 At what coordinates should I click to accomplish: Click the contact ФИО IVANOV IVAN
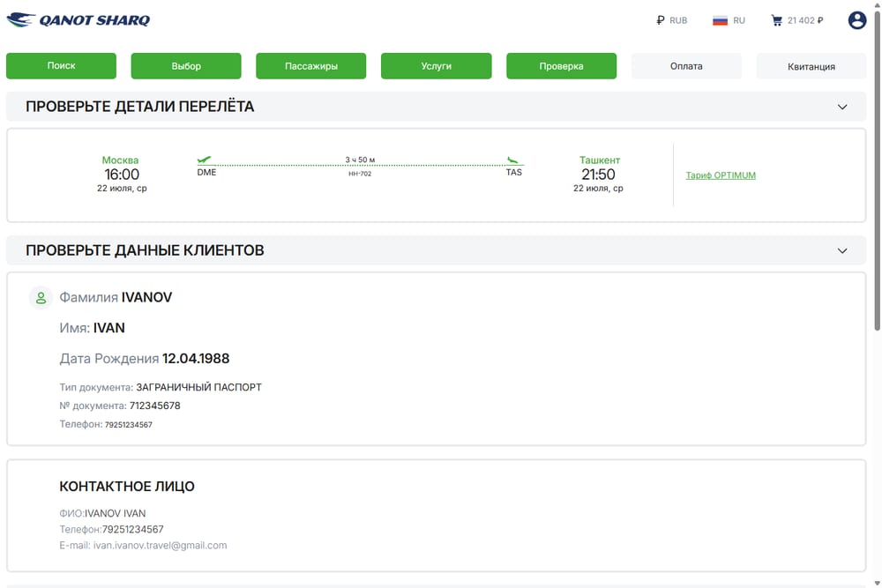pyautogui.click(x=115, y=513)
